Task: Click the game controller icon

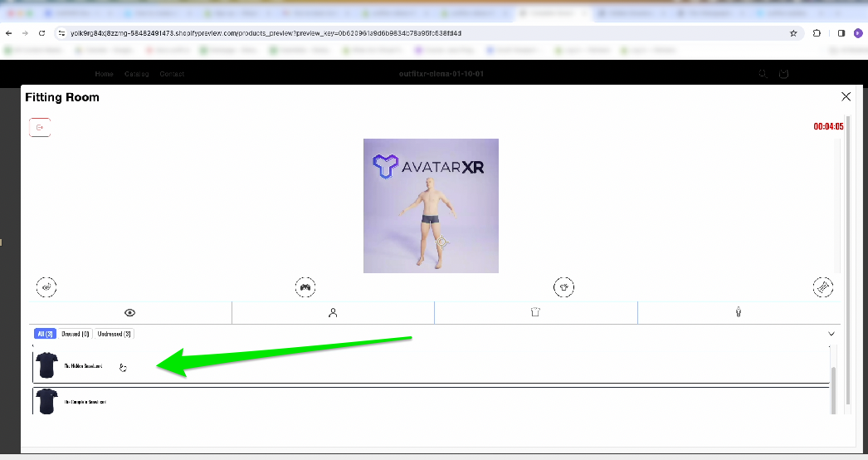Action: click(x=305, y=287)
